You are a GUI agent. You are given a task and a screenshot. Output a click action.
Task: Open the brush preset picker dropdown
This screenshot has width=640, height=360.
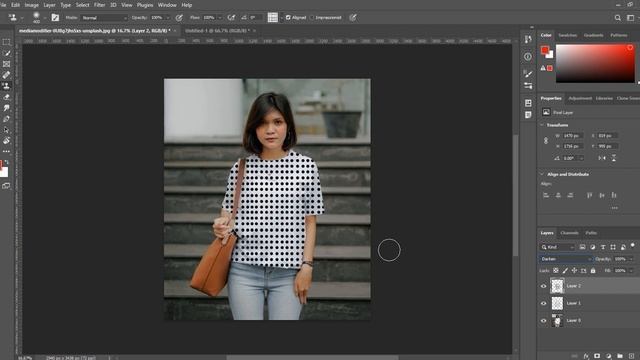[44, 18]
